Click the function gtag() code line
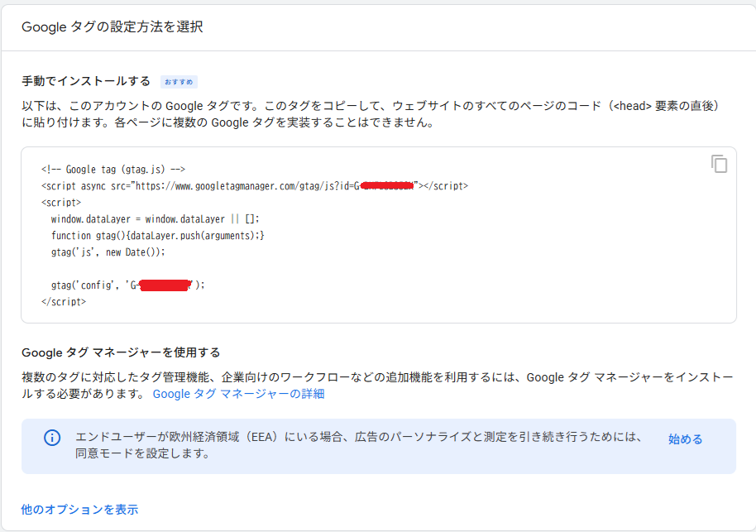This screenshot has width=756, height=532. pos(158,235)
